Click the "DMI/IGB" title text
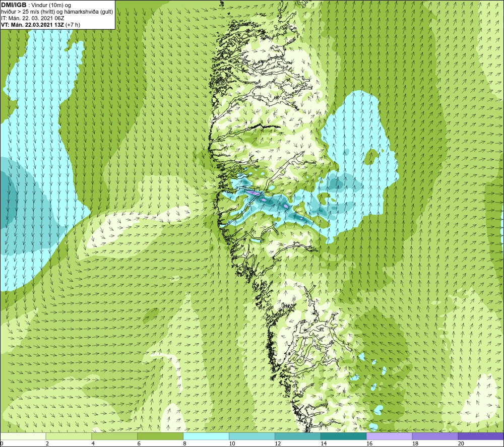 pyautogui.click(x=14, y=5)
